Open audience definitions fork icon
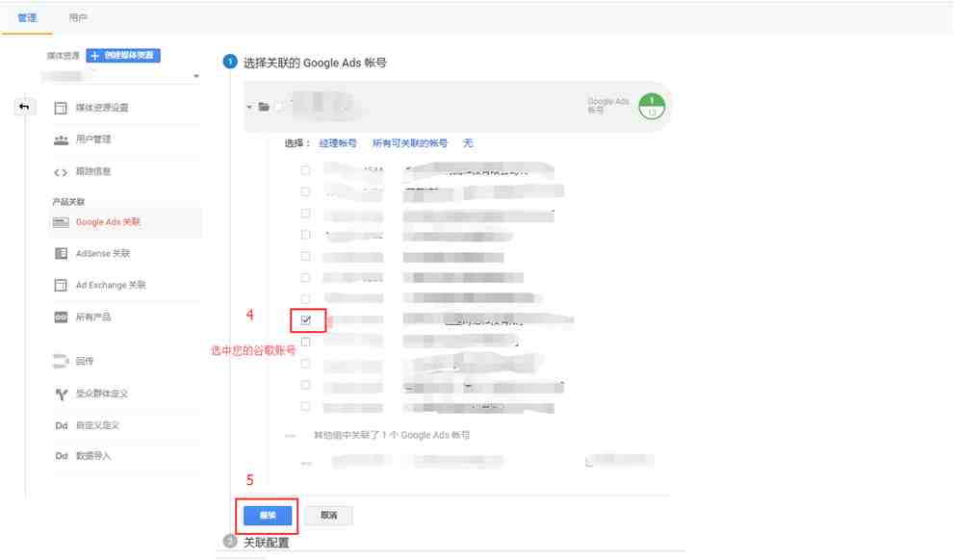The width and height of the screenshot is (954, 560). (61, 394)
